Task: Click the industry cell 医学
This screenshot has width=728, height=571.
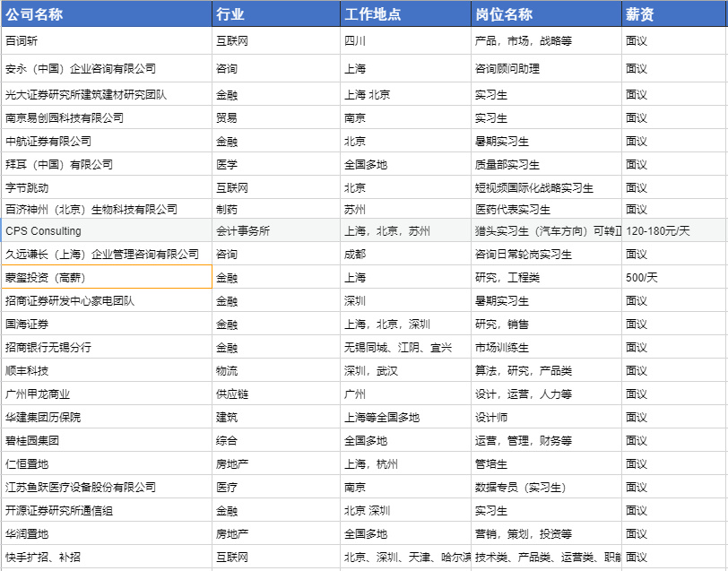Action: pyautogui.click(x=276, y=164)
